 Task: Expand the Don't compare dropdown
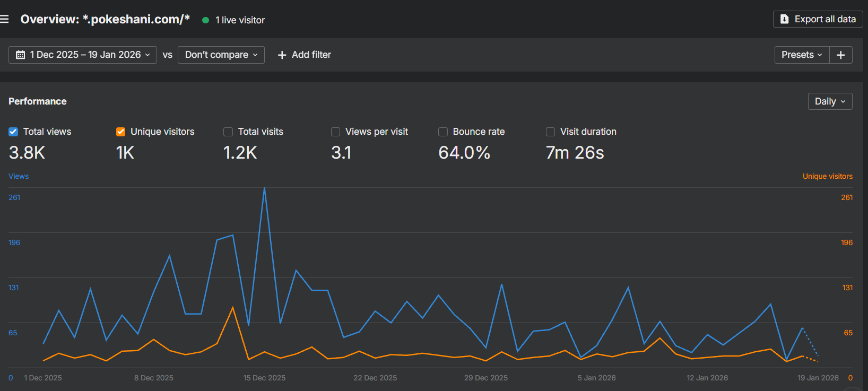(221, 55)
